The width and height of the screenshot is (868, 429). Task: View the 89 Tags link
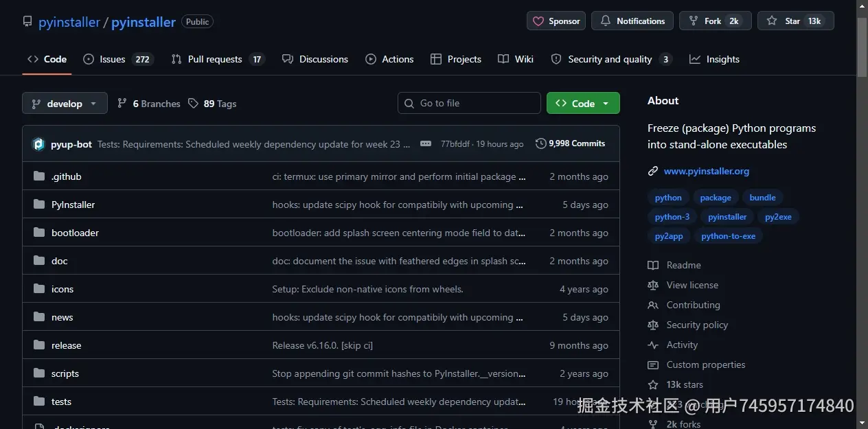212,104
